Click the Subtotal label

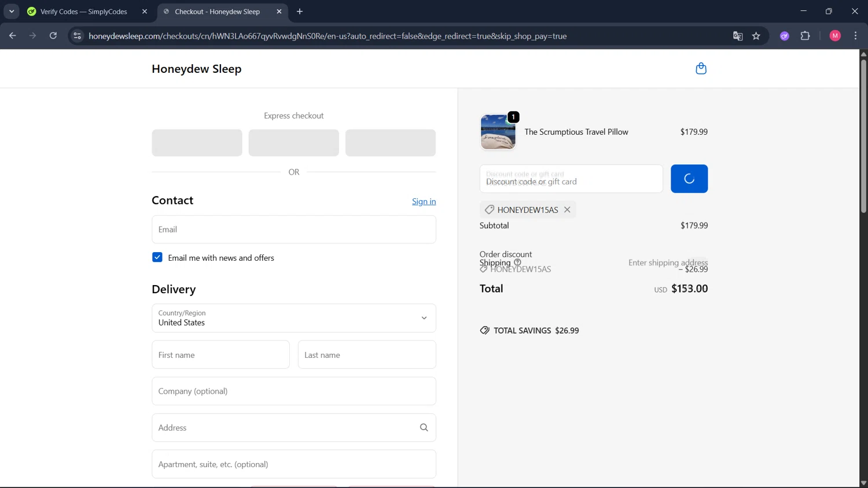(x=494, y=225)
